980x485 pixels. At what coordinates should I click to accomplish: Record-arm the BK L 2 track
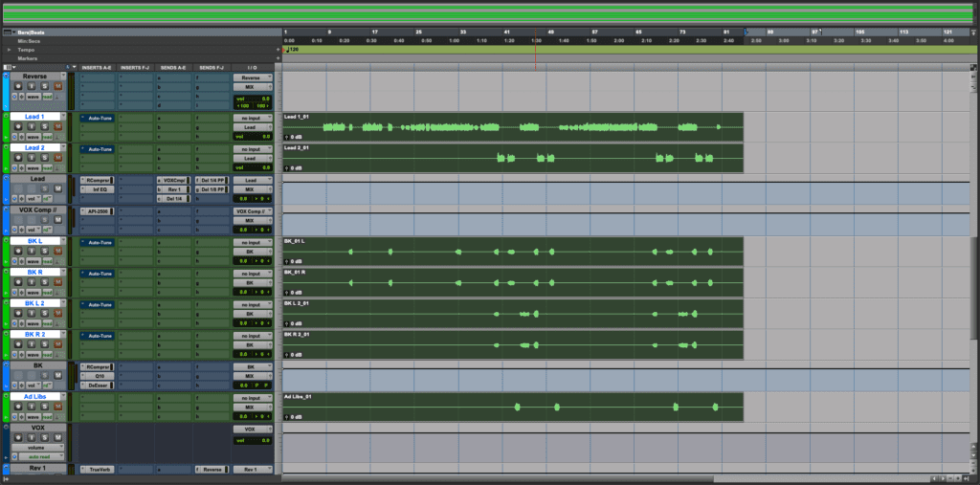(x=18, y=313)
